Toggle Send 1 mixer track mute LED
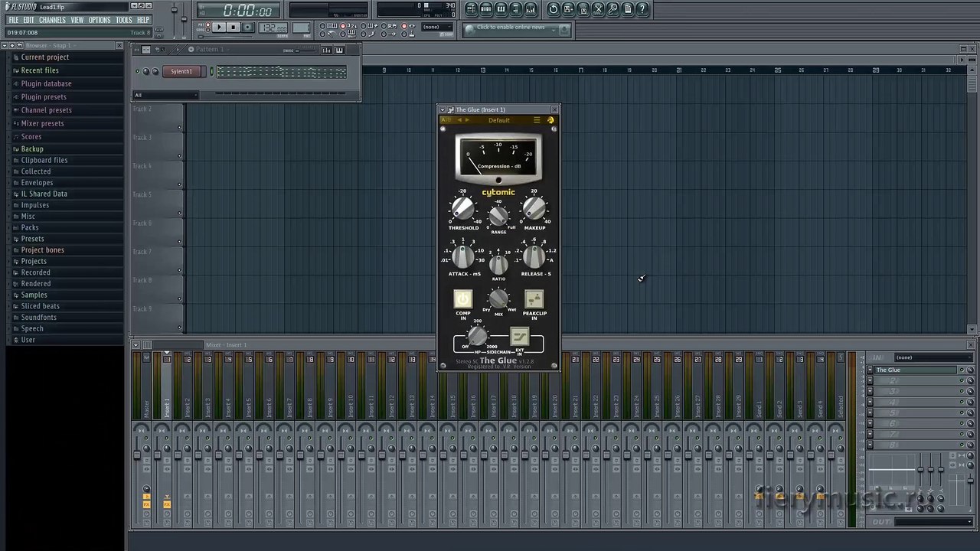 759,438
